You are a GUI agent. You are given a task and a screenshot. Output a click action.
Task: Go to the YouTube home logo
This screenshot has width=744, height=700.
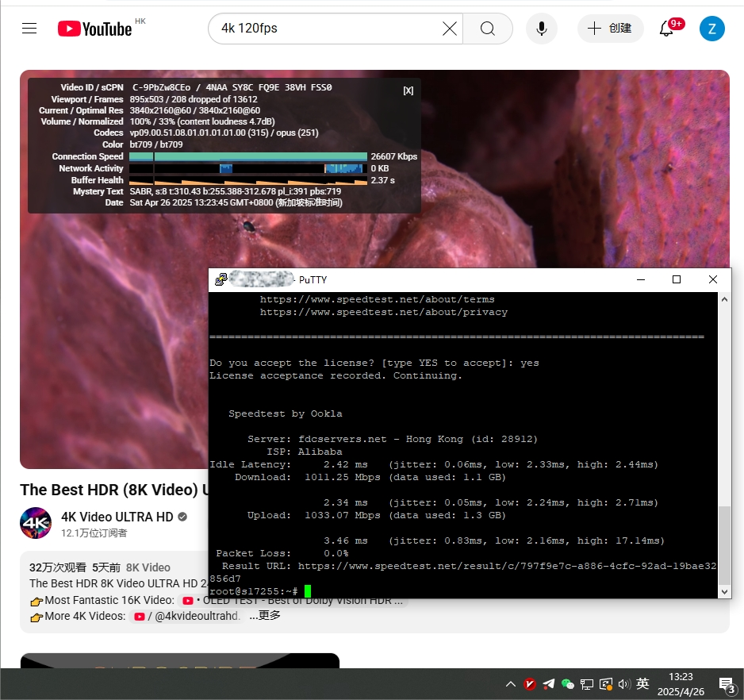point(95,29)
